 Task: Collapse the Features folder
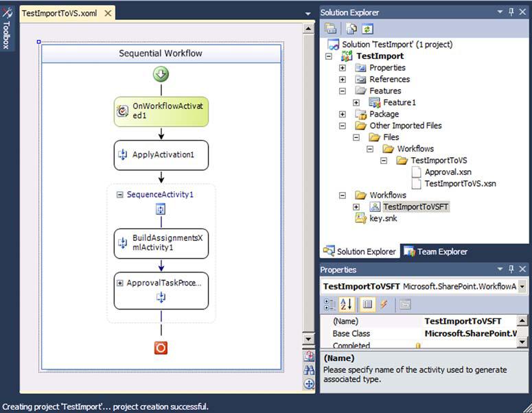coord(343,91)
